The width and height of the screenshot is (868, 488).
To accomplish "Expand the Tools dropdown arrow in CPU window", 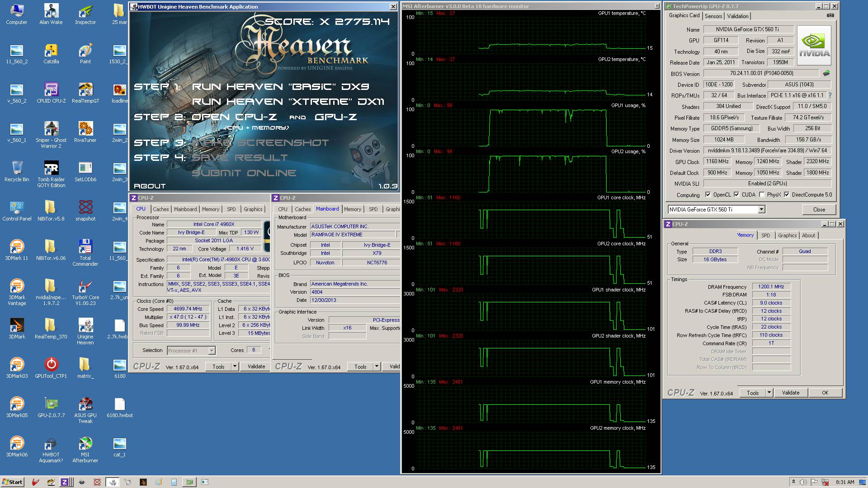I will pos(235,366).
